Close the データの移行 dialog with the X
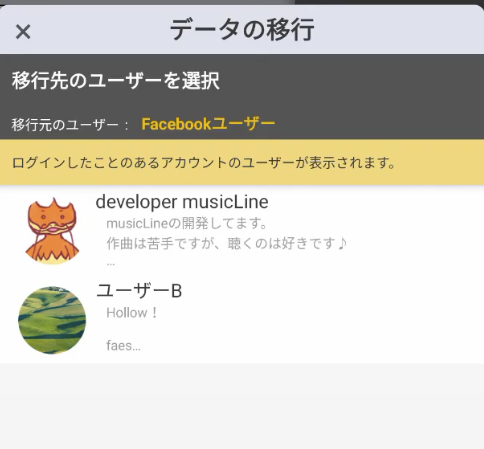The image size is (484, 449). click(23, 32)
